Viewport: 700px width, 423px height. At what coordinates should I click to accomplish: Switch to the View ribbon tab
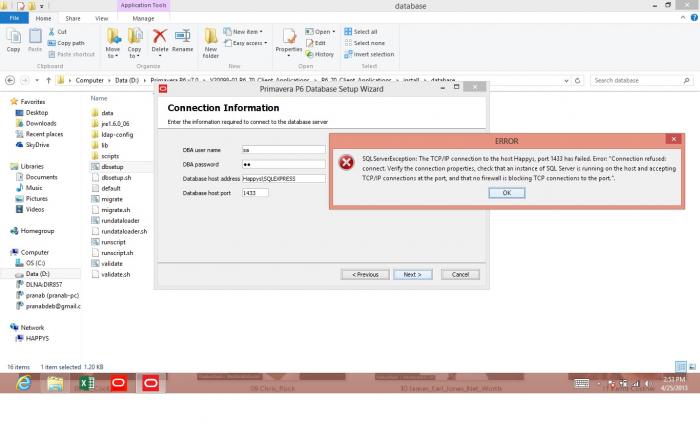101,18
